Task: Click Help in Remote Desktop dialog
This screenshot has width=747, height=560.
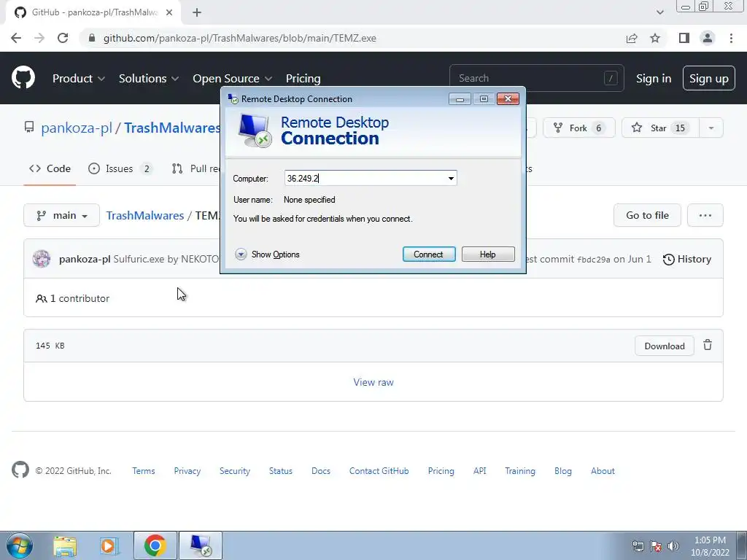Action: pos(488,254)
